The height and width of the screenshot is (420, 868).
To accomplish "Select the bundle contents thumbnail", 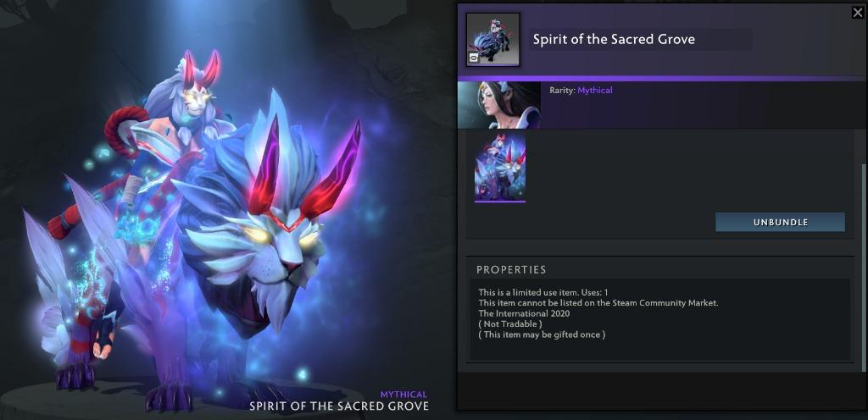I will pyautogui.click(x=500, y=167).
